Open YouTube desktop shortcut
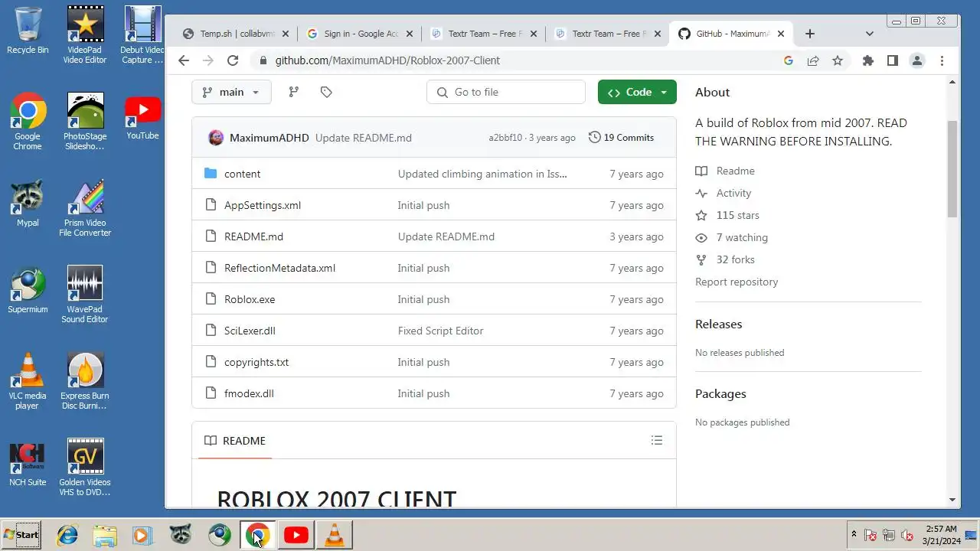980x551 pixels. (142, 117)
